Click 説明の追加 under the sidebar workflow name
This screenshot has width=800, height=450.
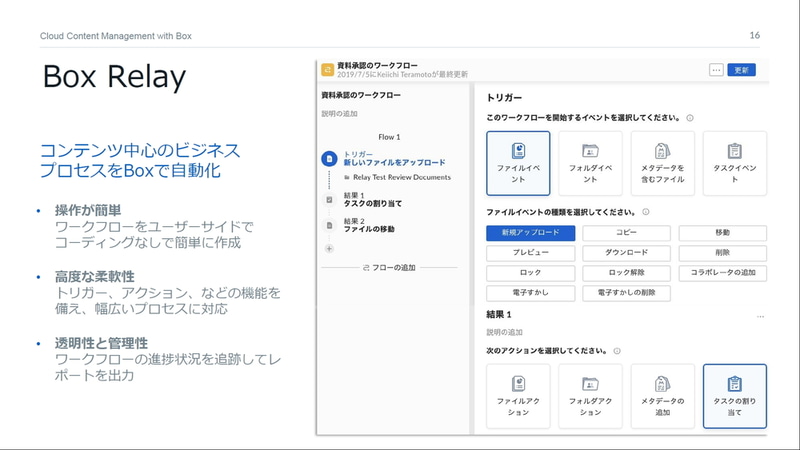tap(339, 114)
